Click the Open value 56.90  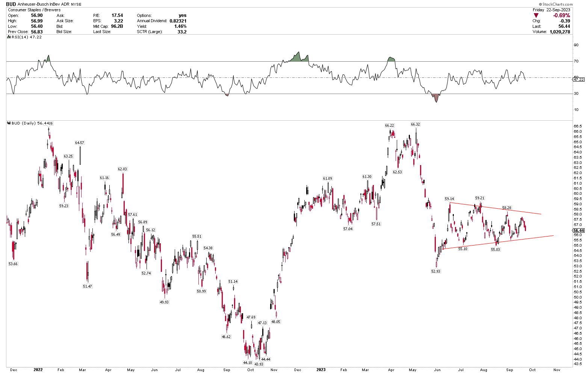(x=37, y=15)
